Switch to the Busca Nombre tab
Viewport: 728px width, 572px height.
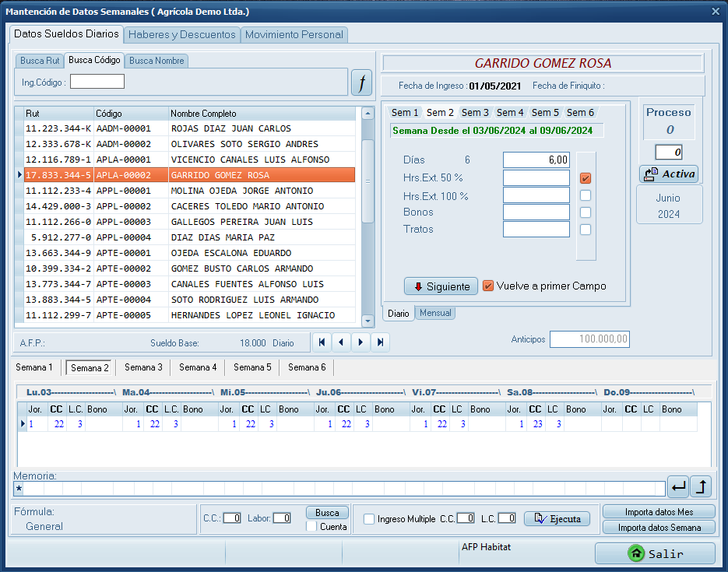(x=157, y=61)
